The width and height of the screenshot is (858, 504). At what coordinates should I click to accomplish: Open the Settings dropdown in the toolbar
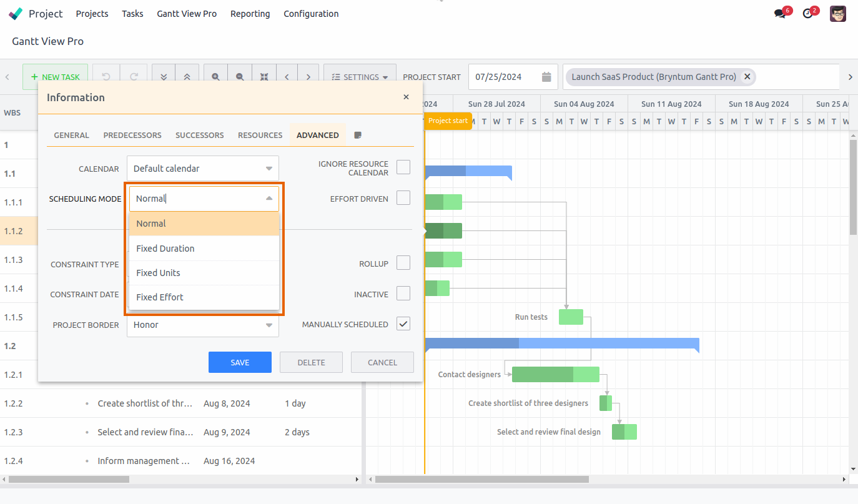[x=360, y=76]
